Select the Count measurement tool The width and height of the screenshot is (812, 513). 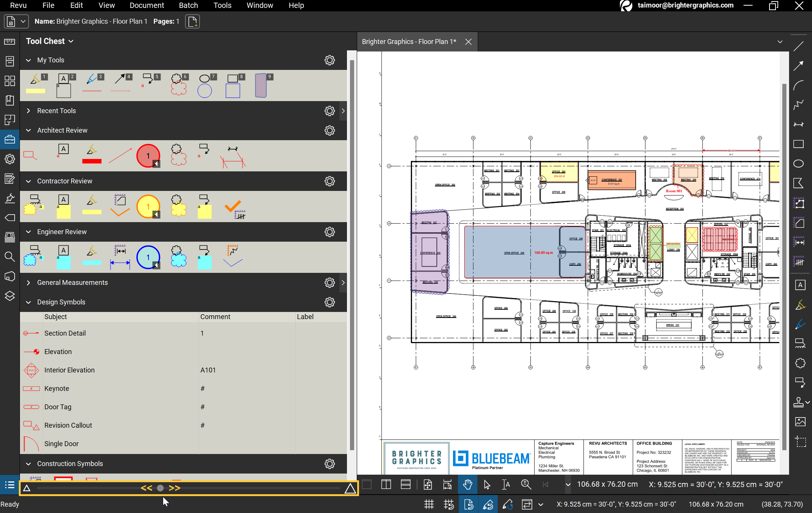pos(799,262)
